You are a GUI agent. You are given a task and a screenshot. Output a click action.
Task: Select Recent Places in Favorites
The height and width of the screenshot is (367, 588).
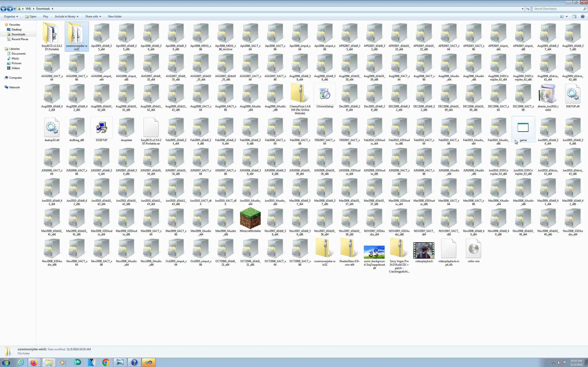(20, 39)
